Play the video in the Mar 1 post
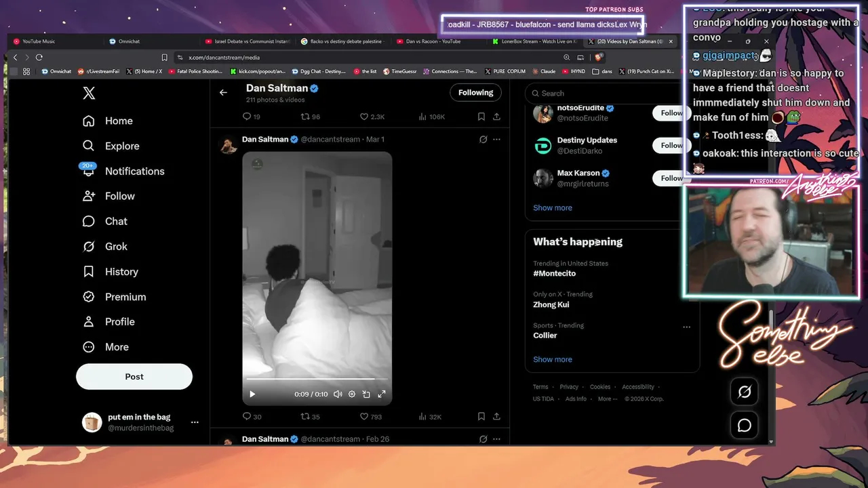 pos(252,394)
